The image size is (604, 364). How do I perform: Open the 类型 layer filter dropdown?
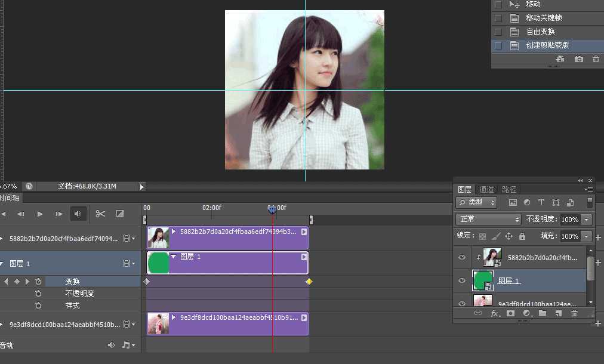(476, 203)
